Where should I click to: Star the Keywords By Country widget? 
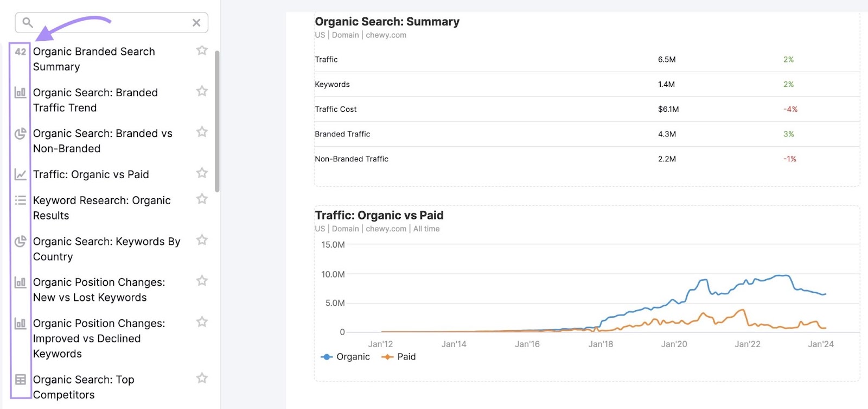tap(202, 240)
